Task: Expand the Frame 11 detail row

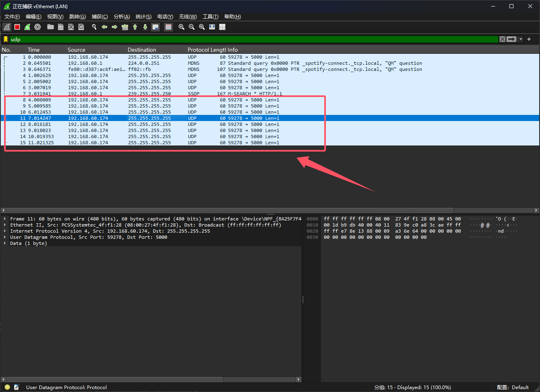Action: pyautogui.click(x=5, y=219)
